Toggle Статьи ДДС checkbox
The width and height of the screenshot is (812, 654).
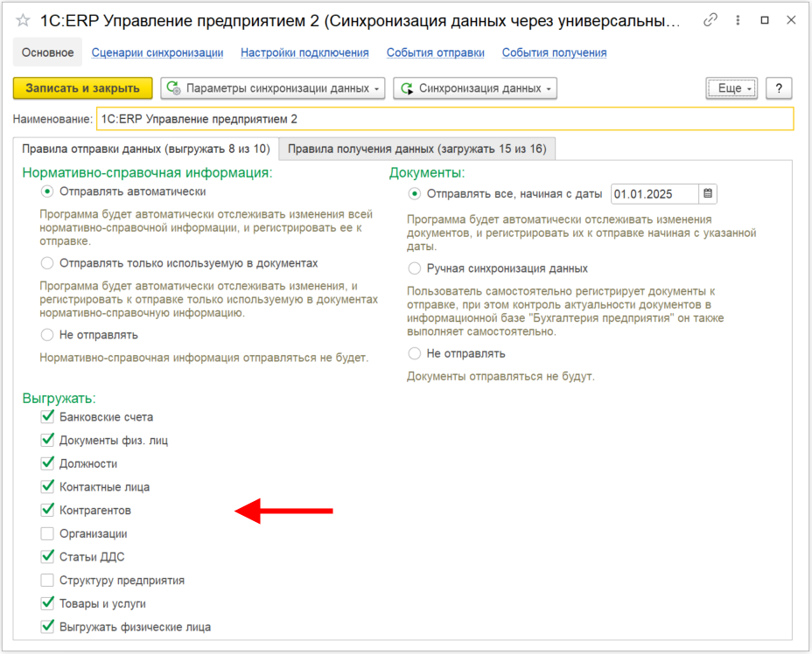(x=47, y=557)
